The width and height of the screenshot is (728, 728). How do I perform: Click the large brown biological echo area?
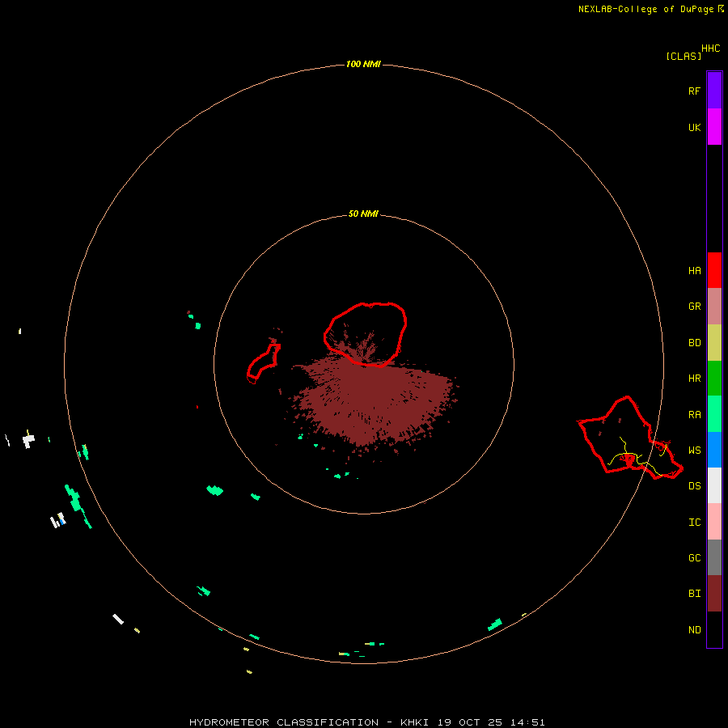(x=376, y=404)
